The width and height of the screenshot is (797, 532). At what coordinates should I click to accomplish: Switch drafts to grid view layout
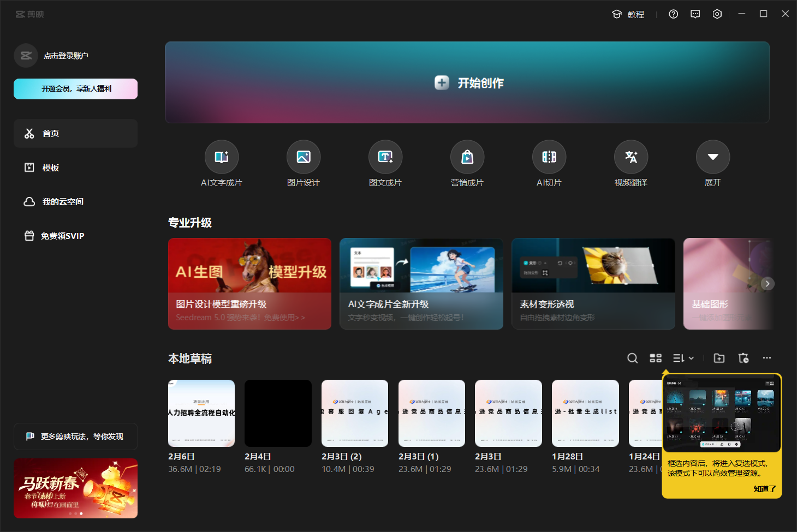click(656, 358)
